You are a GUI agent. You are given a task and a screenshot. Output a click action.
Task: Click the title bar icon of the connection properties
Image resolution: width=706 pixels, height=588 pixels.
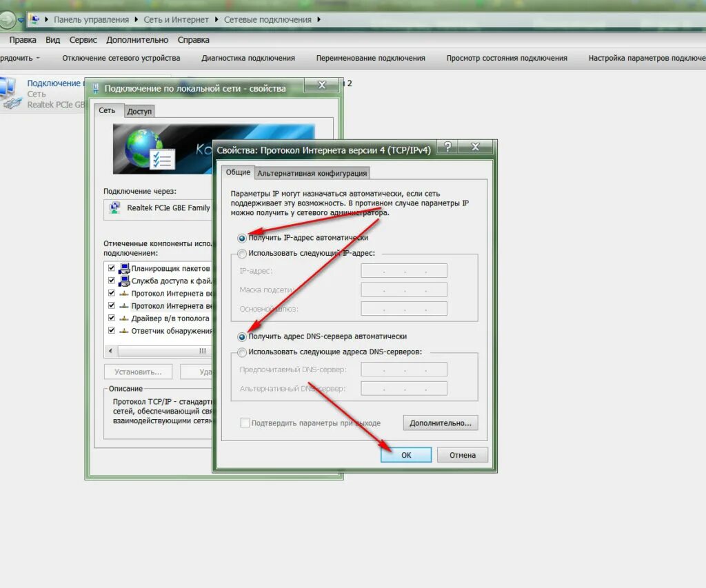(96, 88)
